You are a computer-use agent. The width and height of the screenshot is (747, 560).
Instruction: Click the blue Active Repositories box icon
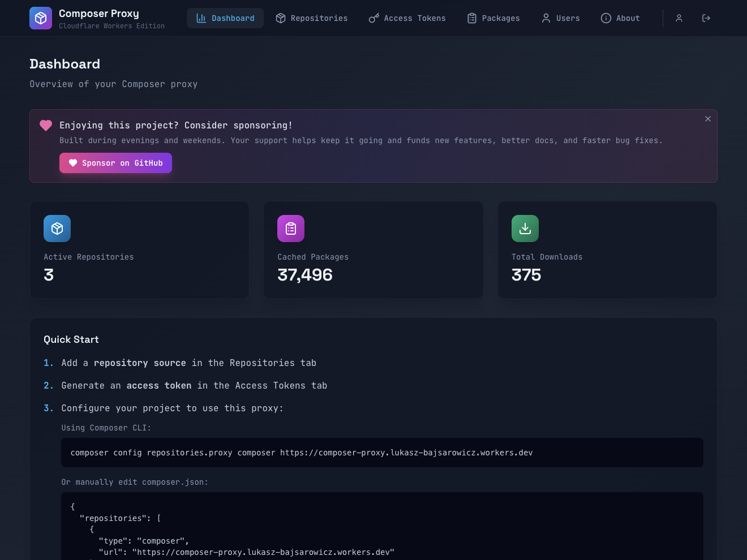[57, 229]
